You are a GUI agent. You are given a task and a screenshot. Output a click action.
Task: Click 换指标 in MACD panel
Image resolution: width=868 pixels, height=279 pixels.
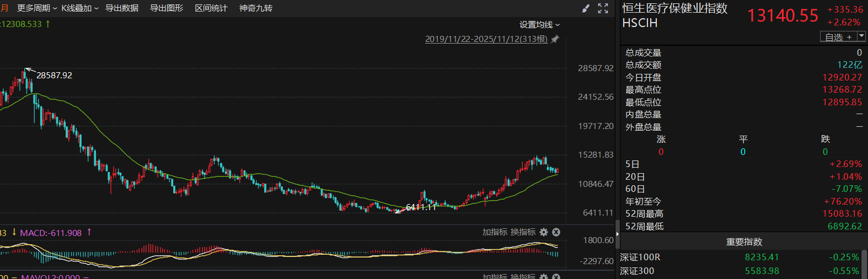[523, 232]
